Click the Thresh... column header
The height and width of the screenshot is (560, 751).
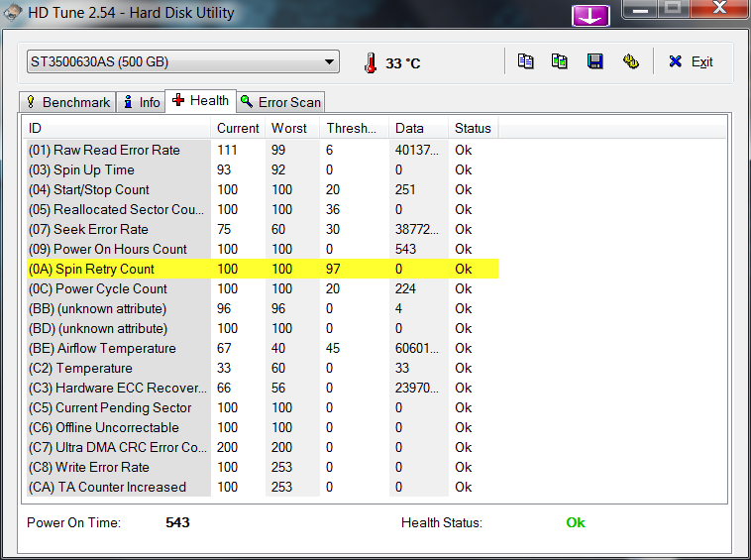(x=354, y=129)
